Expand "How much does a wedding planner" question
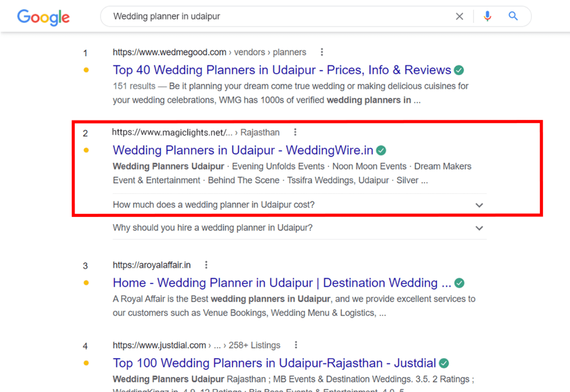The height and width of the screenshot is (392, 570). coord(479,205)
